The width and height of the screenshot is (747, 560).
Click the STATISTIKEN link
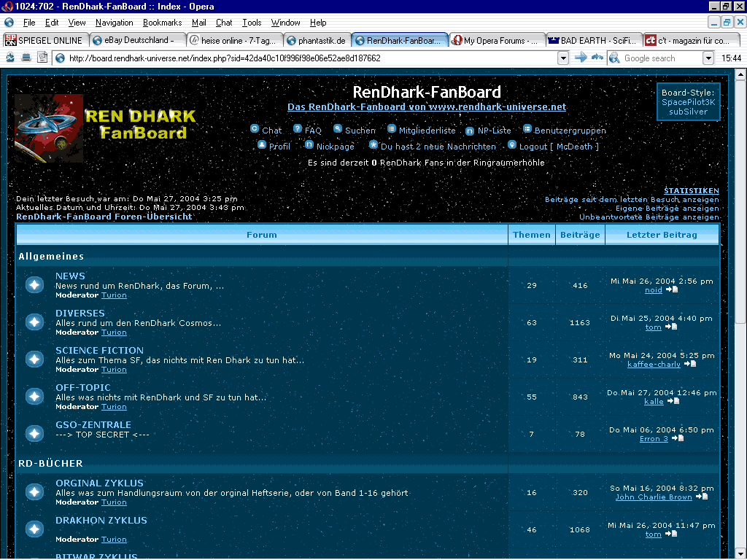pyautogui.click(x=691, y=190)
